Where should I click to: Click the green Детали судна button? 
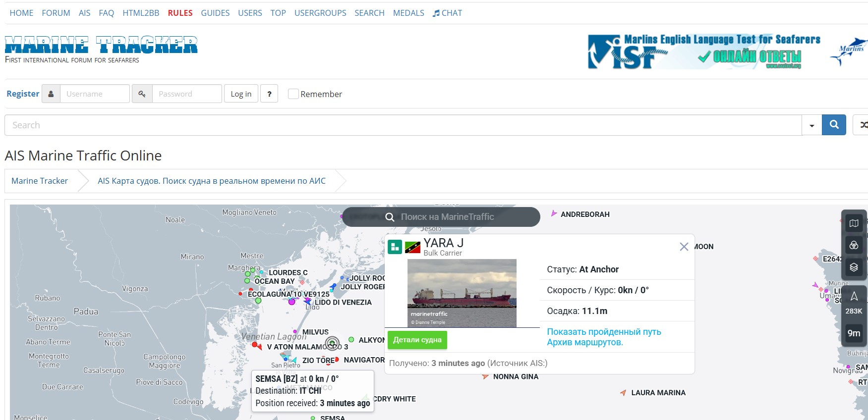[417, 340]
